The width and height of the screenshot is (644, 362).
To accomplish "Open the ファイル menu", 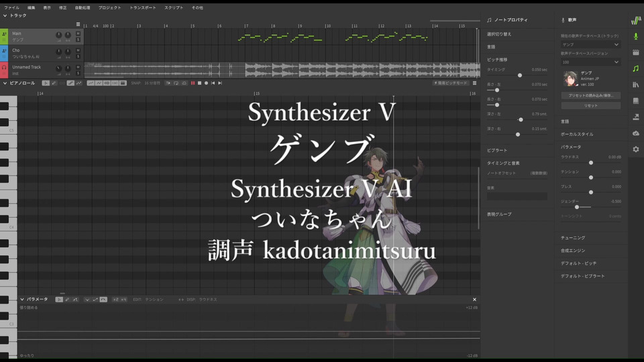I will point(11,7).
